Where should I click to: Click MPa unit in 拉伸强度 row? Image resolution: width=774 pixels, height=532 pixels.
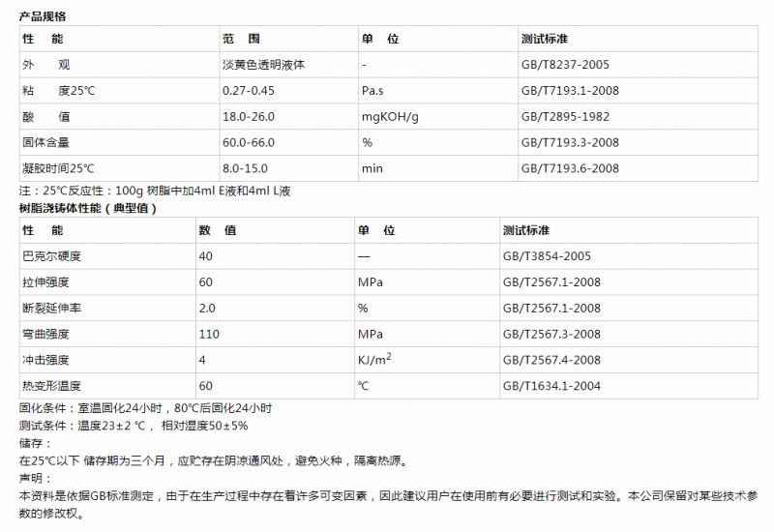click(371, 282)
